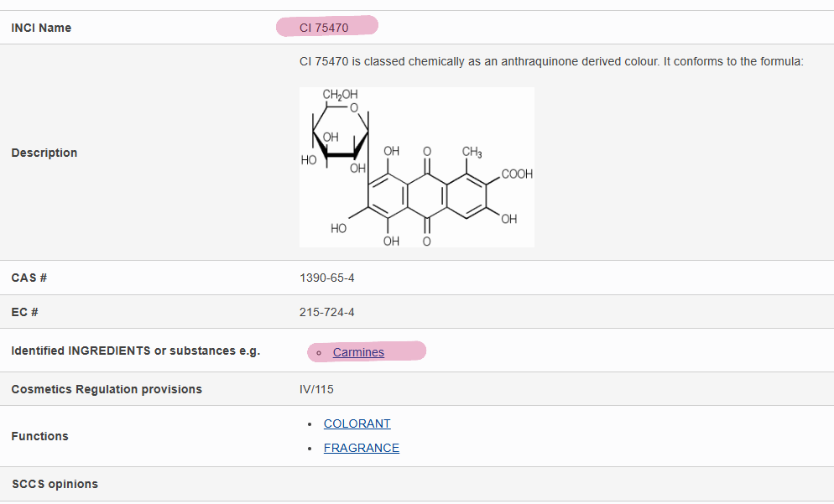Image resolution: width=834 pixels, height=504 pixels.
Task: Click the highlighted CI 75470 name
Action: (x=324, y=28)
